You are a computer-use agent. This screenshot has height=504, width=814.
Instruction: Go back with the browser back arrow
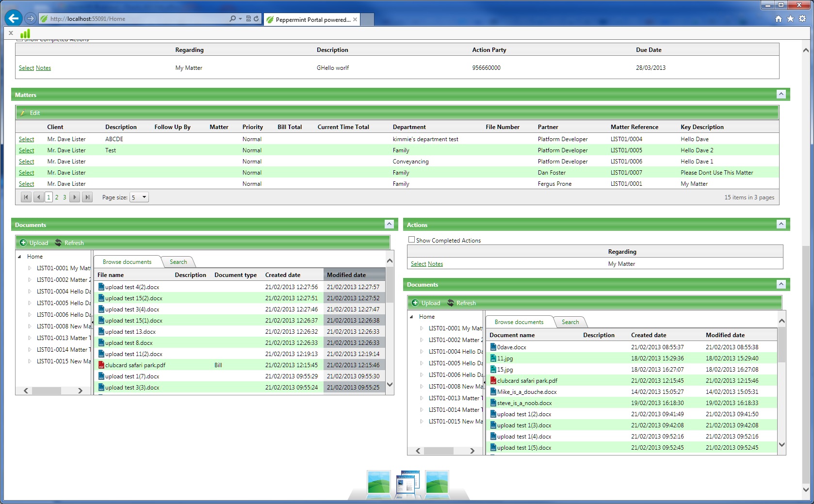click(x=14, y=18)
